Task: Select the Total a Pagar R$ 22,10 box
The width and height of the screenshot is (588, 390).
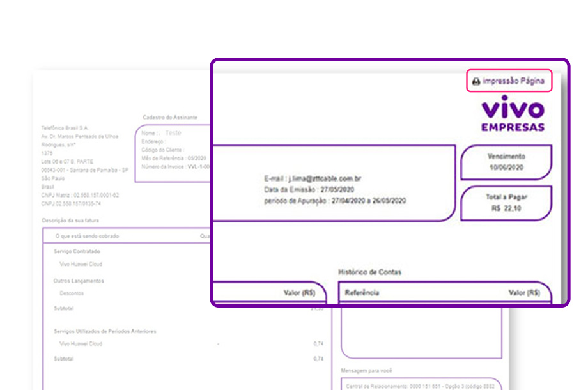Action: click(506, 203)
